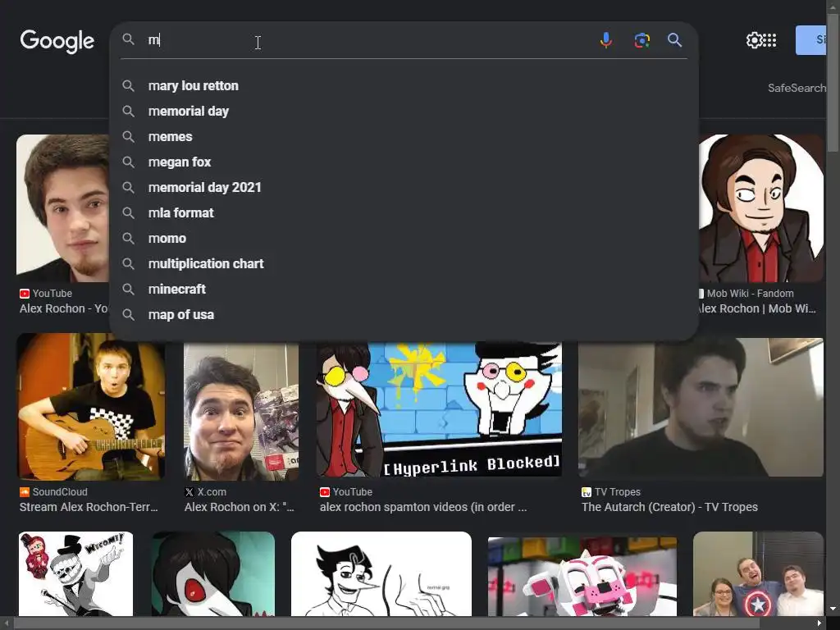This screenshot has width=840, height=630.
Task: Select suggestion memorial day
Action: (404, 111)
